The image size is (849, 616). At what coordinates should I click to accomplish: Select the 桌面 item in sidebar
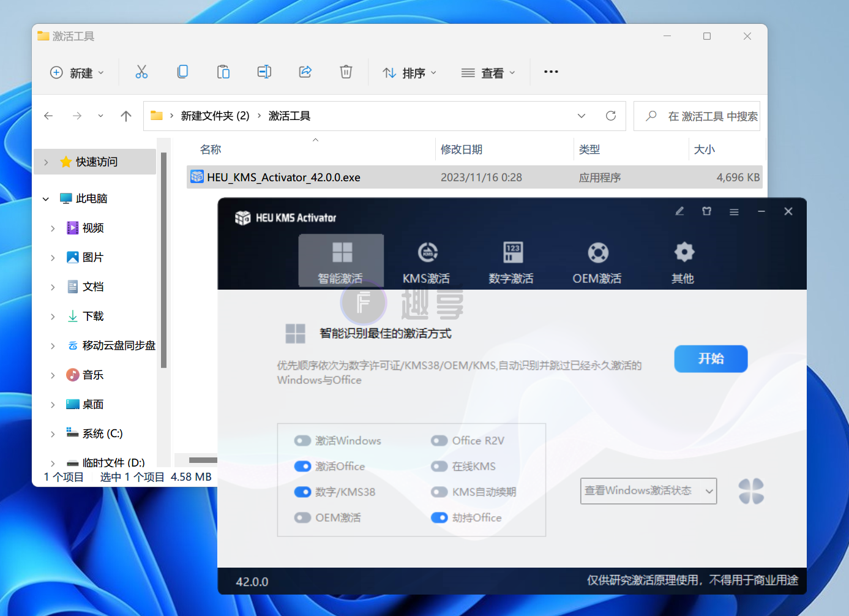coord(93,404)
